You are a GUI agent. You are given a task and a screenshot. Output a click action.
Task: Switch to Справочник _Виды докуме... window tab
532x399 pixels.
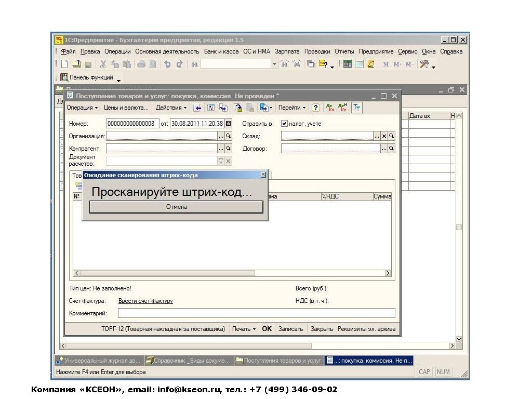(189, 361)
